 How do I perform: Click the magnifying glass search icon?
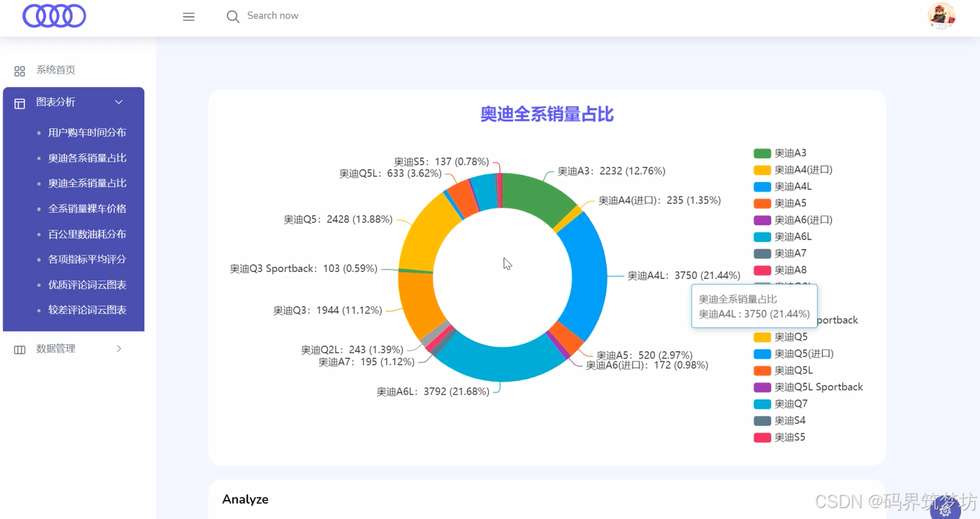(x=232, y=16)
